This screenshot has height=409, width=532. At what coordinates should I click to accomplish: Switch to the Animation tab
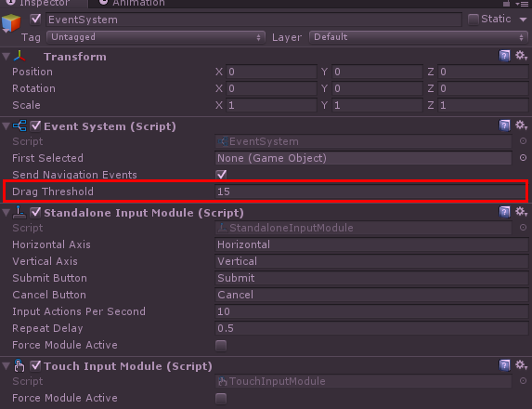133,4
